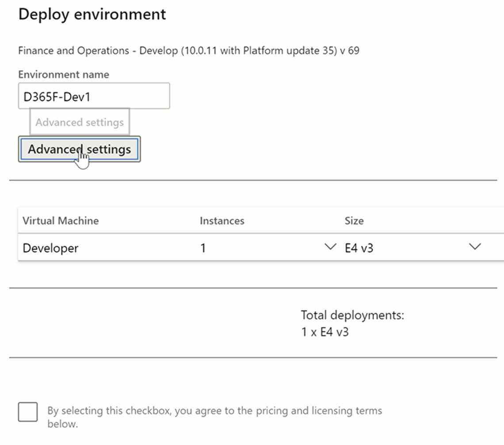Click the D365F-Dev1 text inside the field
Screen dimensions: 504x445
tap(57, 96)
